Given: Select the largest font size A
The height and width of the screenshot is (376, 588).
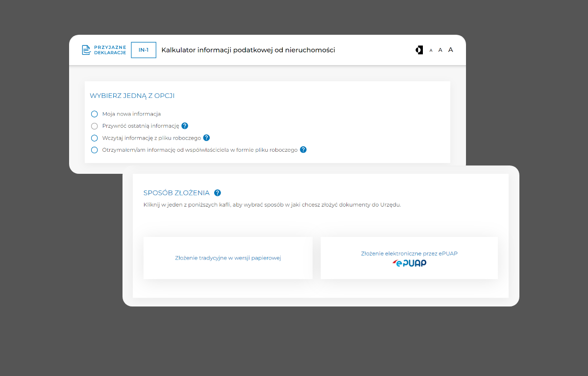Looking at the screenshot, I should coord(451,50).
